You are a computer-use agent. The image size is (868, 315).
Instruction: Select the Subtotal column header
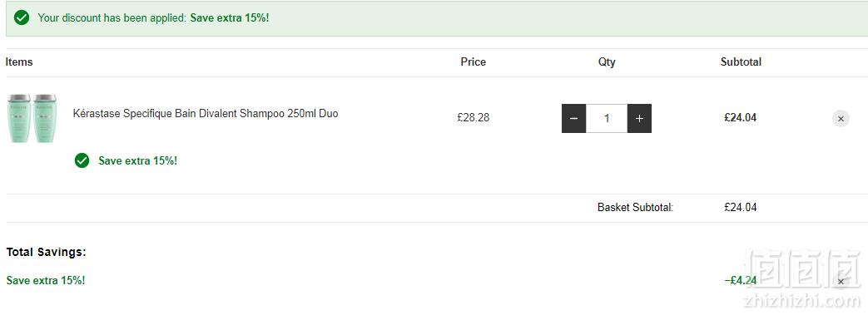click(741, 62)
